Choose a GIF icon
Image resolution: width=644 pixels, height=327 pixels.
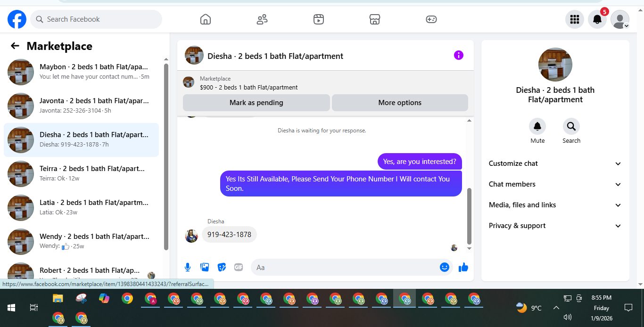tap(239, 267)
